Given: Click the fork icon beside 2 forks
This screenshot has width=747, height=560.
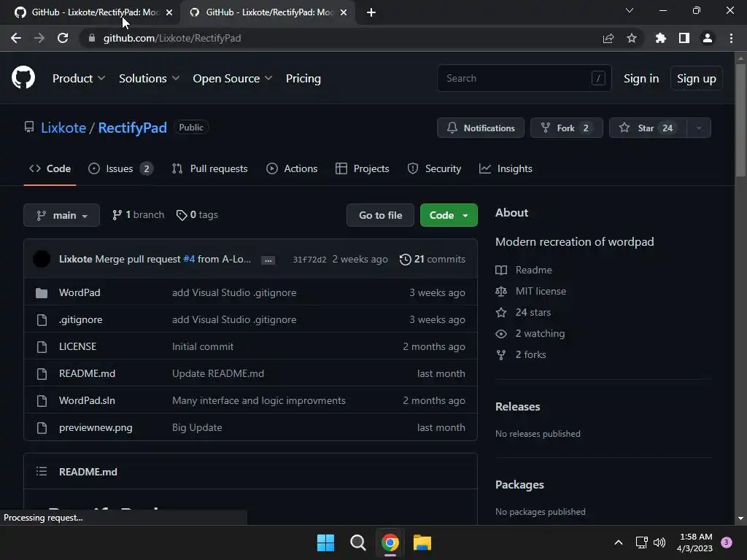Looking at the screenshot, I should 501,355.
